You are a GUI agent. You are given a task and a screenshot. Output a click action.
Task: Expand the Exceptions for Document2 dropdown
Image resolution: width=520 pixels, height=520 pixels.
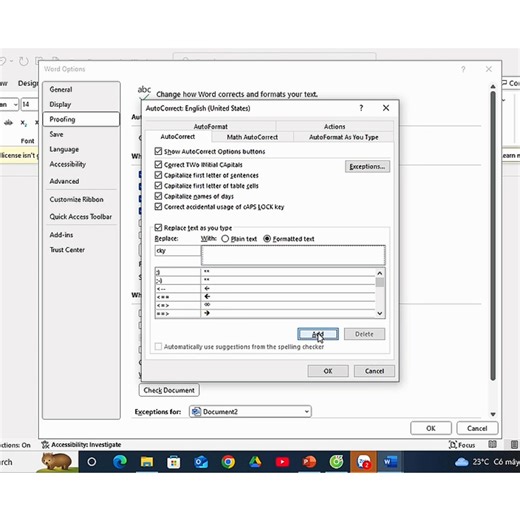(307, 412)
